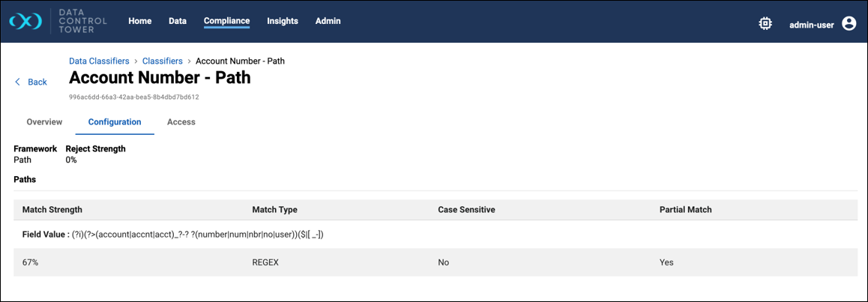Follow the Data Classifiers breadcrumb link
Image resolution: width=868 pixels, height=302 pixels.
coord(99,61)
